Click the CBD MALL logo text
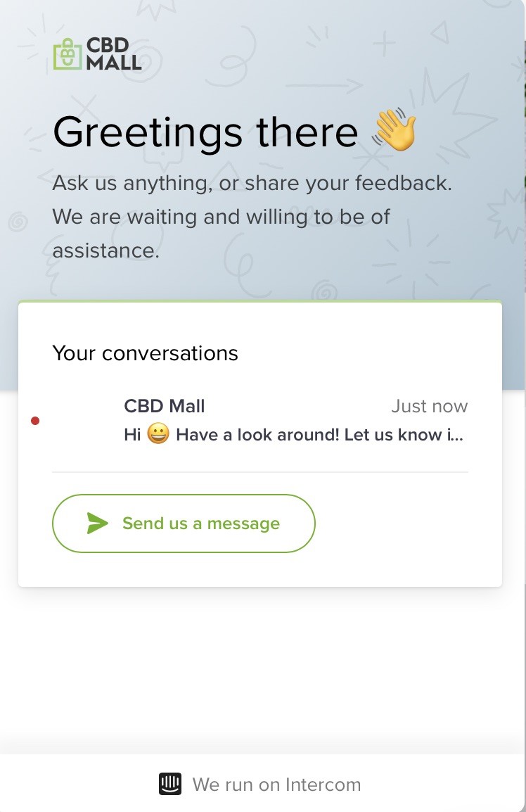526x812 pixels. pyautogui.click(x=113, y=54)
